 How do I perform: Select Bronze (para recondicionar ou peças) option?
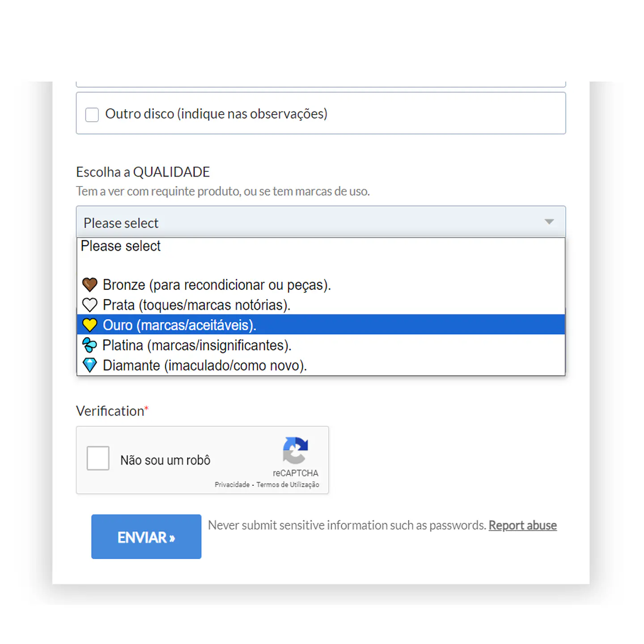tap(321, 285)
